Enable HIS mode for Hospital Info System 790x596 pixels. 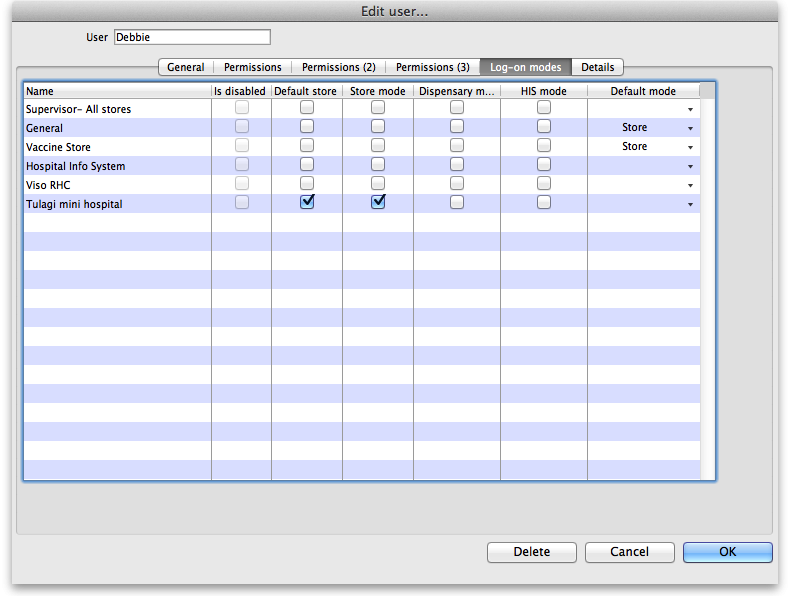[x=543, y=165]
